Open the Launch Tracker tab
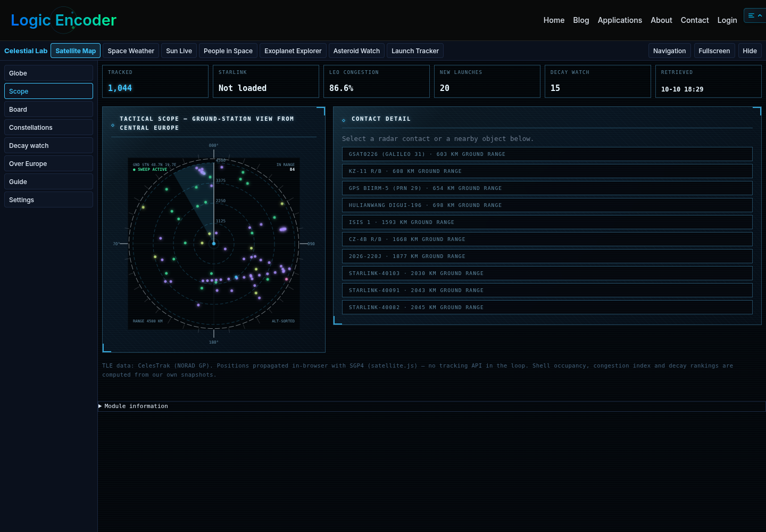 415,51
